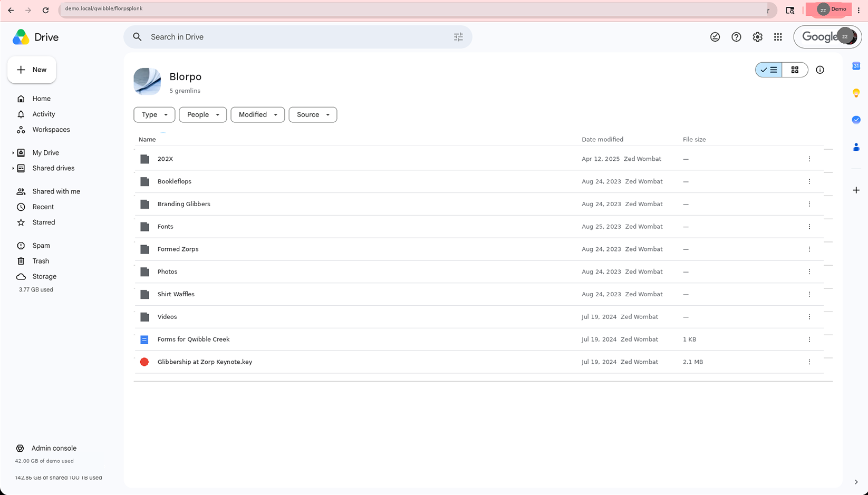Open the Admin console link
The image size is (868, 495).
(x=46, y=448)
